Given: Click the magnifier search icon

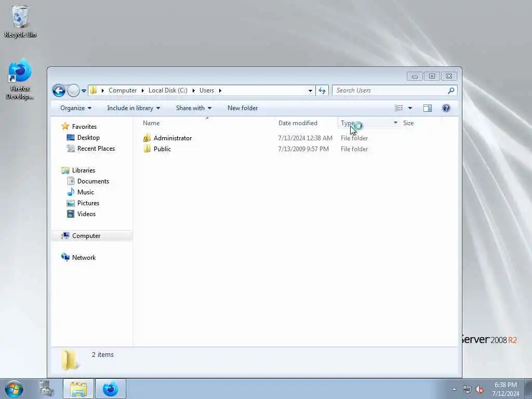Looking at the screenshot, I should click(451, 90).
